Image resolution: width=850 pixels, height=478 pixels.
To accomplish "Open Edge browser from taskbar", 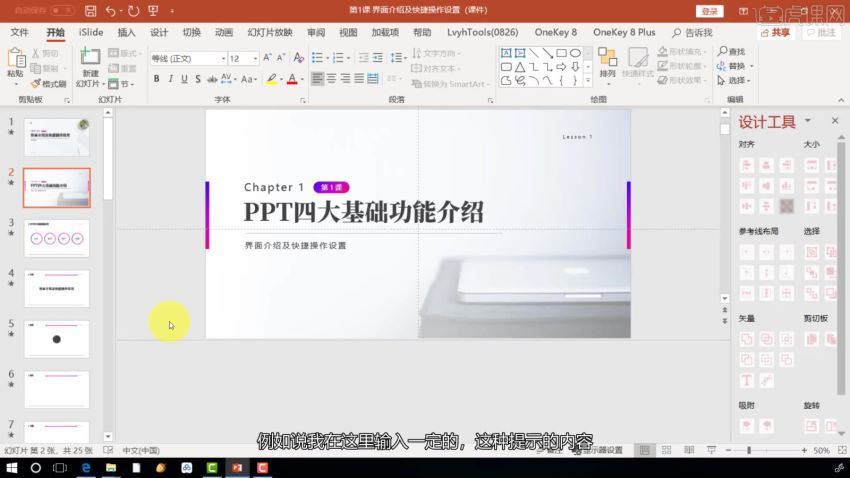I will coord(86,468).
